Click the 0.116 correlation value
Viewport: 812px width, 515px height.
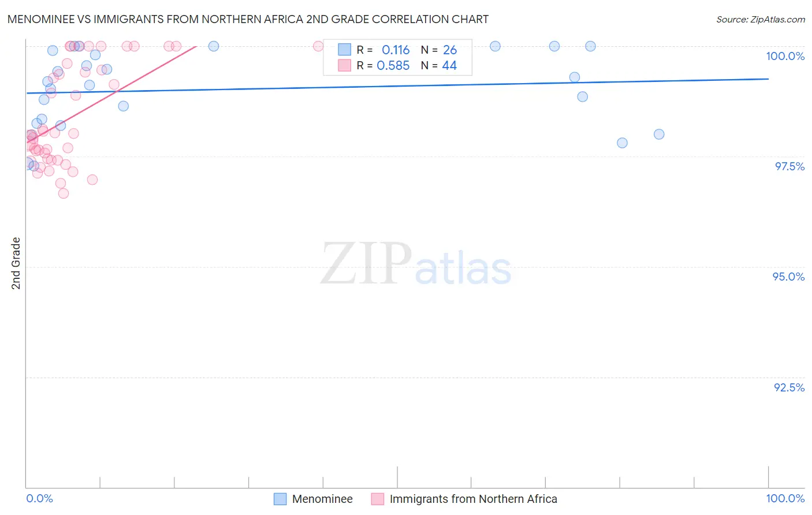point(396,50)
